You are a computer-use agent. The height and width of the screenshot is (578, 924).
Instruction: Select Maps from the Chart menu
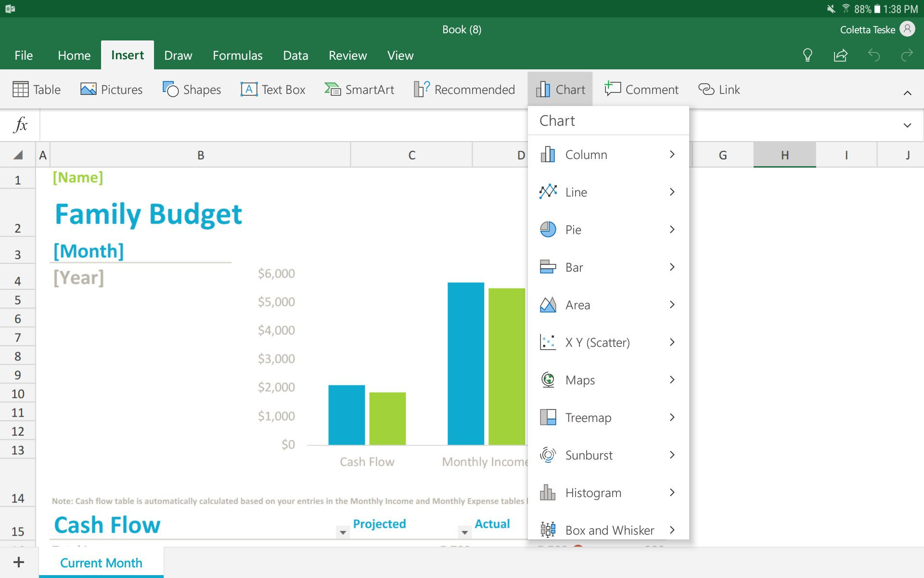(x=609, y=380)
